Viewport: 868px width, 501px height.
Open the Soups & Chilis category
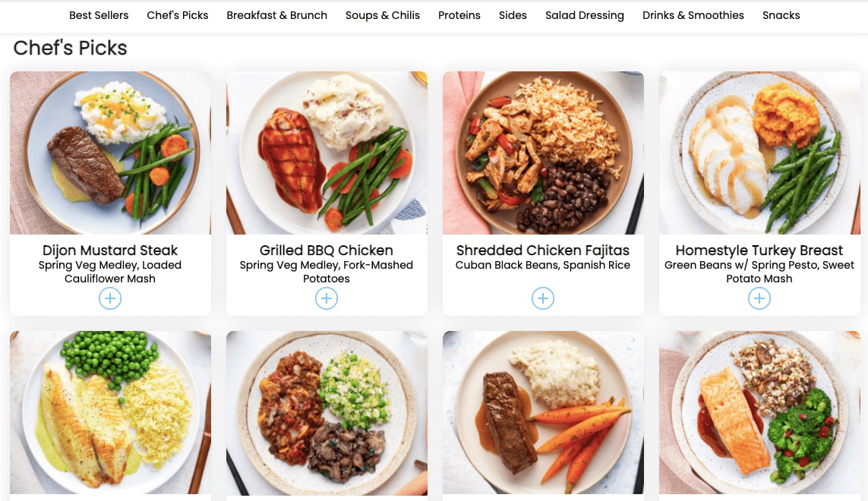383,15
